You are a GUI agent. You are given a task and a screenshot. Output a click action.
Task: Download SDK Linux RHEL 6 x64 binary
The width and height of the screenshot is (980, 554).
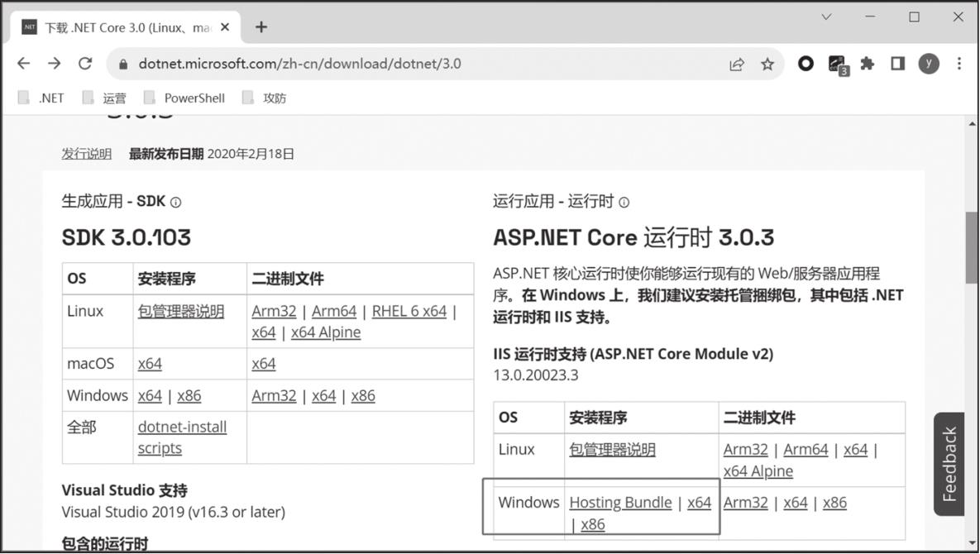tap(409, 311)
